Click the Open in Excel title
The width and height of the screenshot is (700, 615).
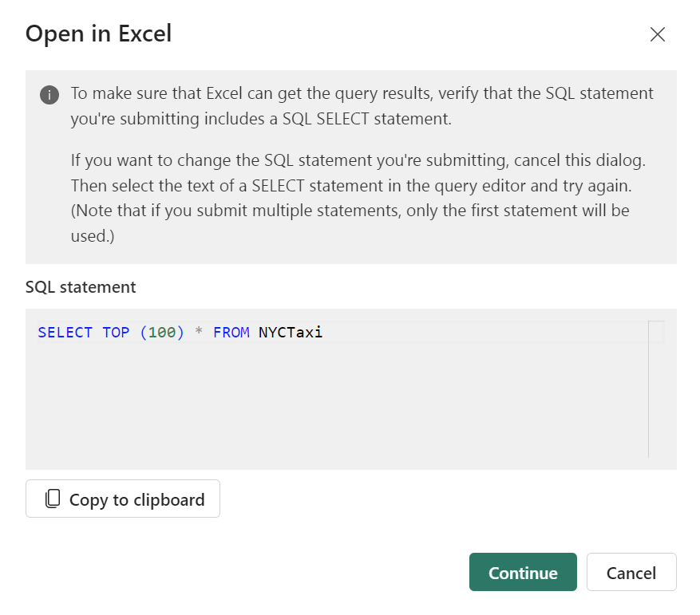click(x=98, y=34)
